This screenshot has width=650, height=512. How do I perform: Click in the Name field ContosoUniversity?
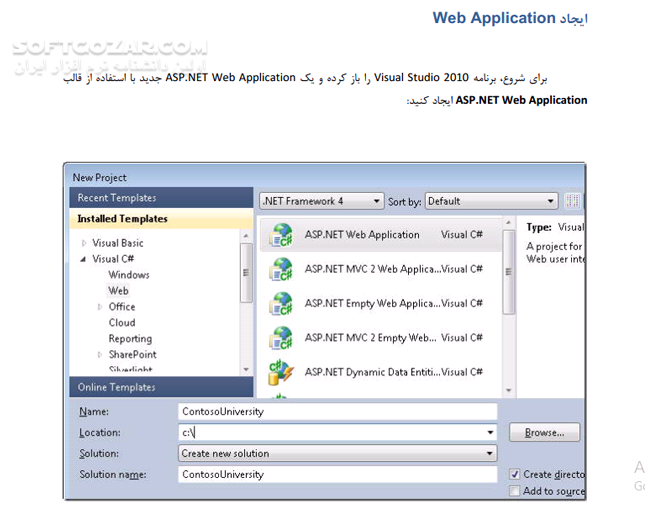click(337, 411)
